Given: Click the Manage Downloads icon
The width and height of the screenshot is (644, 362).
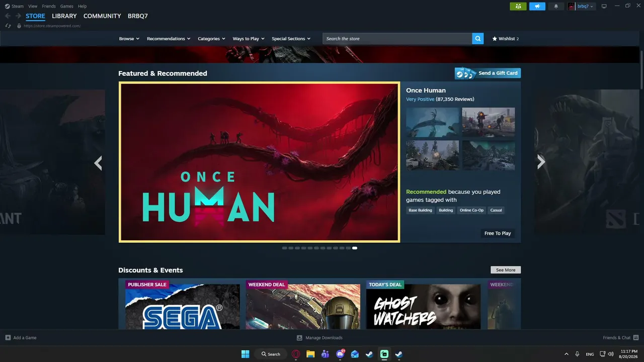Looking at the screenshot, I should (299, 338).
